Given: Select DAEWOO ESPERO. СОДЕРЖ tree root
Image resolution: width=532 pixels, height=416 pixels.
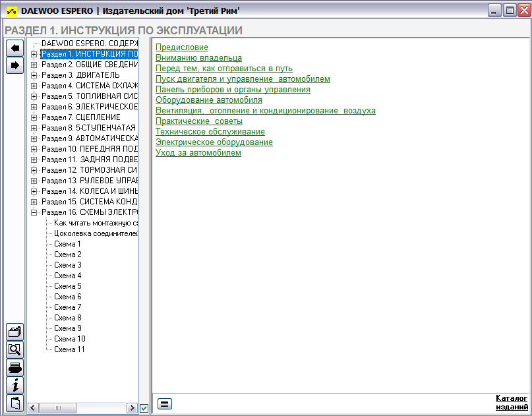Looking at the screenshot, I should (90, 44).
